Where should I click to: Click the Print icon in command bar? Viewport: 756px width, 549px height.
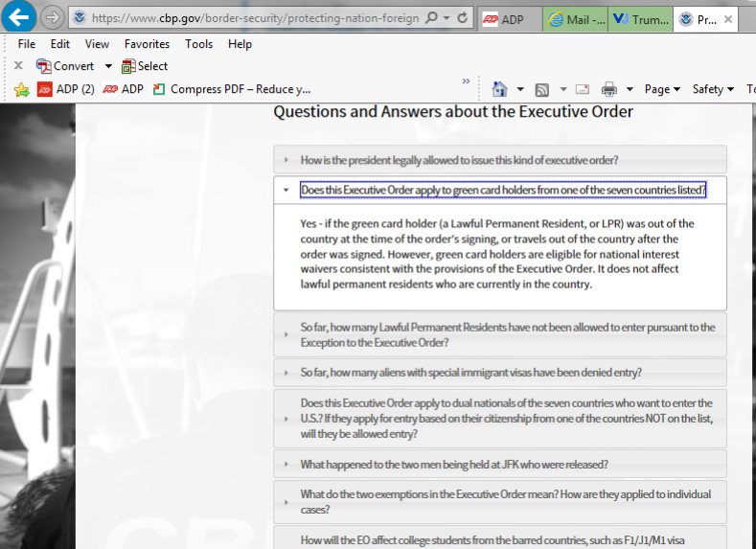(608, 89)
